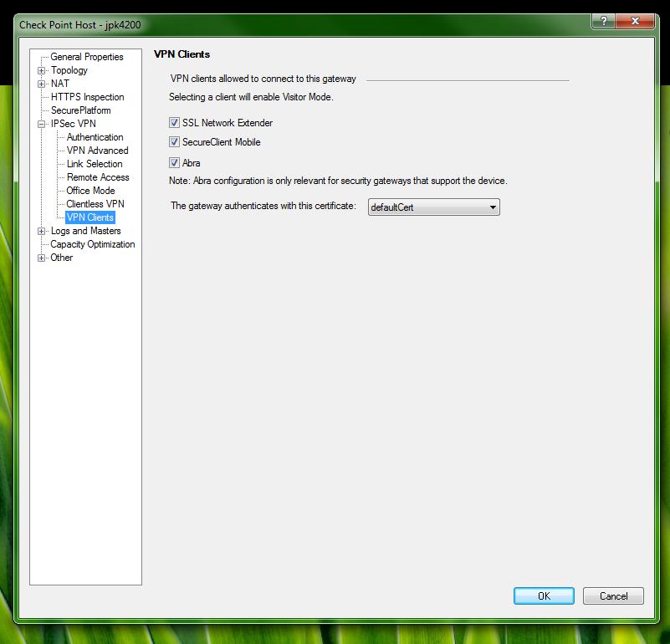Image resolution: width=670 pixels, height=644 pixels.
Task: Cancel the Check Point Host dialog
Action: (613, 595)
